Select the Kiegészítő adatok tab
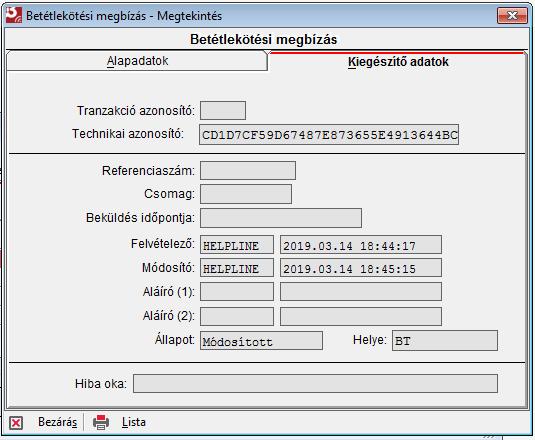The image size is (535, 440). click(398, 62)
